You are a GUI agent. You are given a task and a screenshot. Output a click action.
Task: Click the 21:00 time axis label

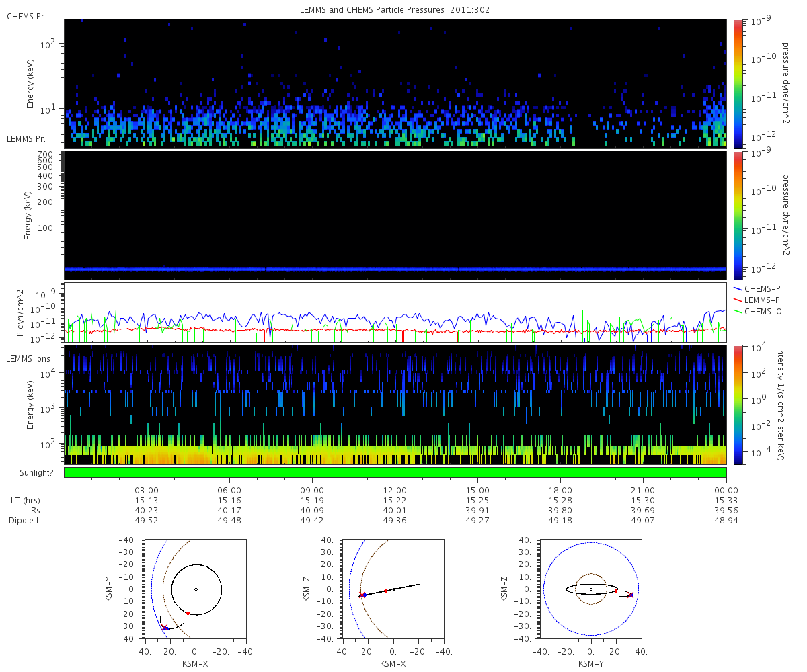(644, 490)
